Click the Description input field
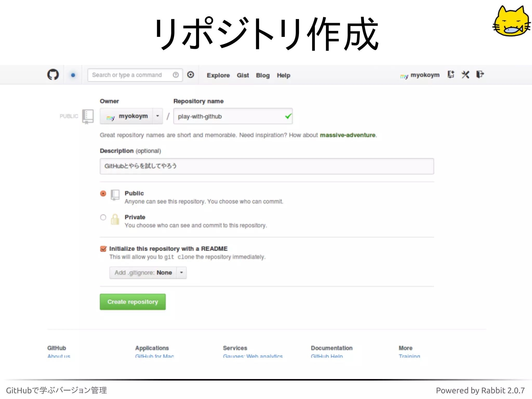 click(267, 166)
